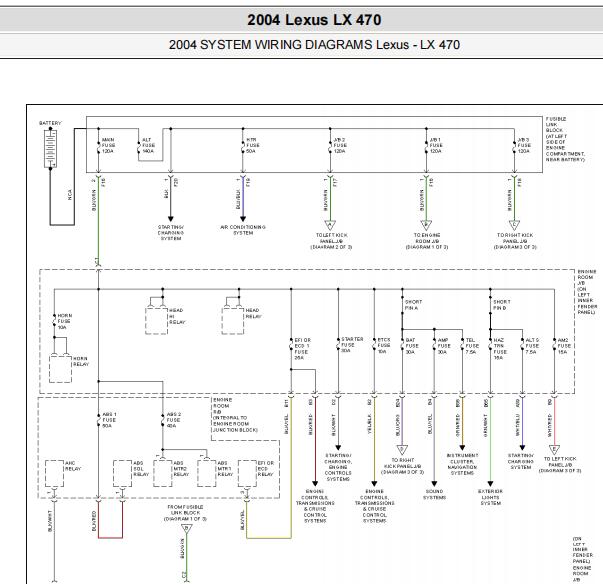Viewport: 603px width, 584px height.
Task: Click the 'EFI OR ECD 1 FUSE 25A' label
Action: pos(302,349)
